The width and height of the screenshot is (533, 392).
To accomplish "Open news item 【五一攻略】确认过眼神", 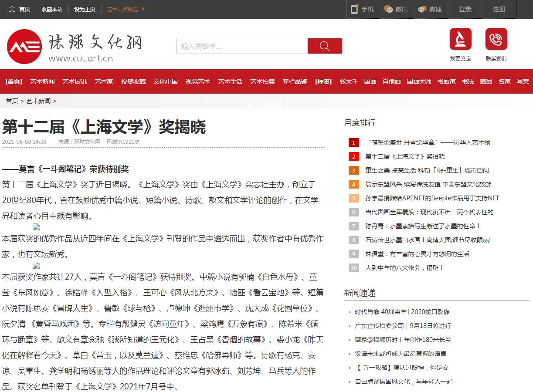I will point(401,368).
